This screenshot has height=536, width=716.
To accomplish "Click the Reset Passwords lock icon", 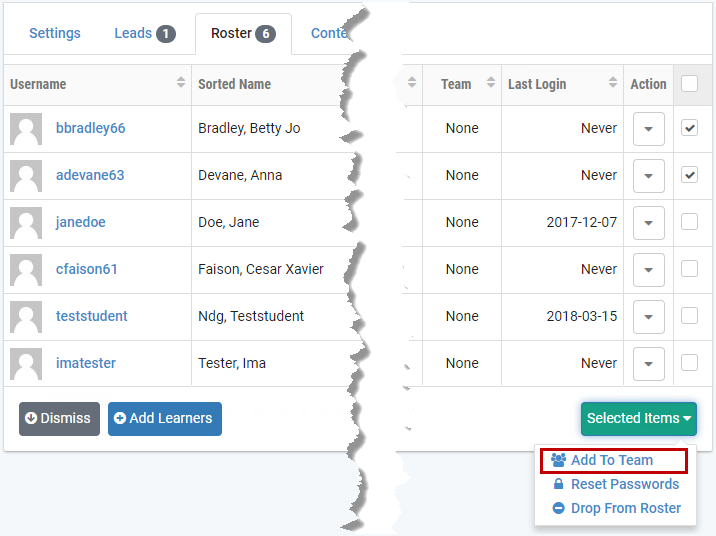I will coord(559,484).
